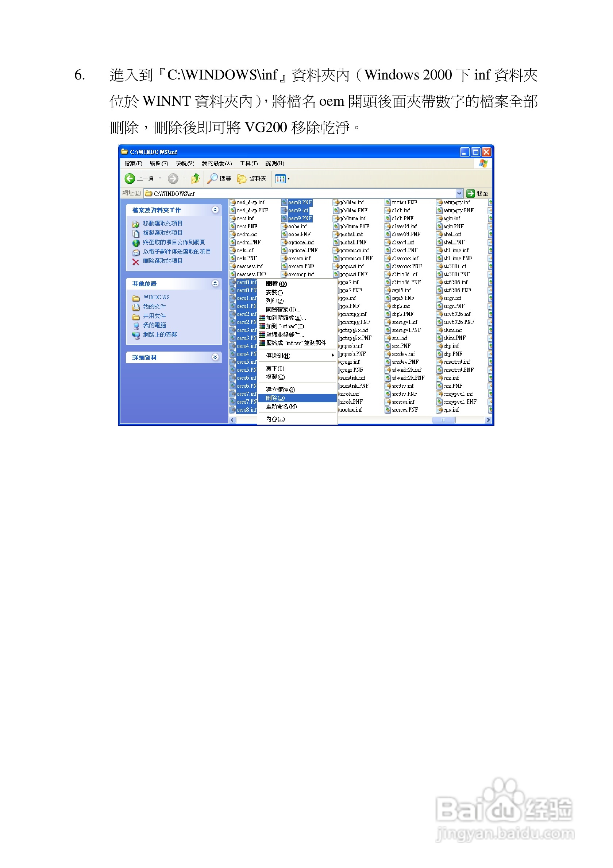Choose 剪下(T) in the context menu
This screenshot has height=868, width=613.
coord(297,369)
